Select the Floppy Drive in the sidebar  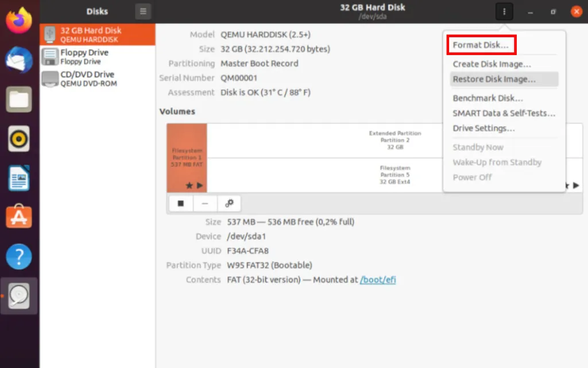(86, 56)
